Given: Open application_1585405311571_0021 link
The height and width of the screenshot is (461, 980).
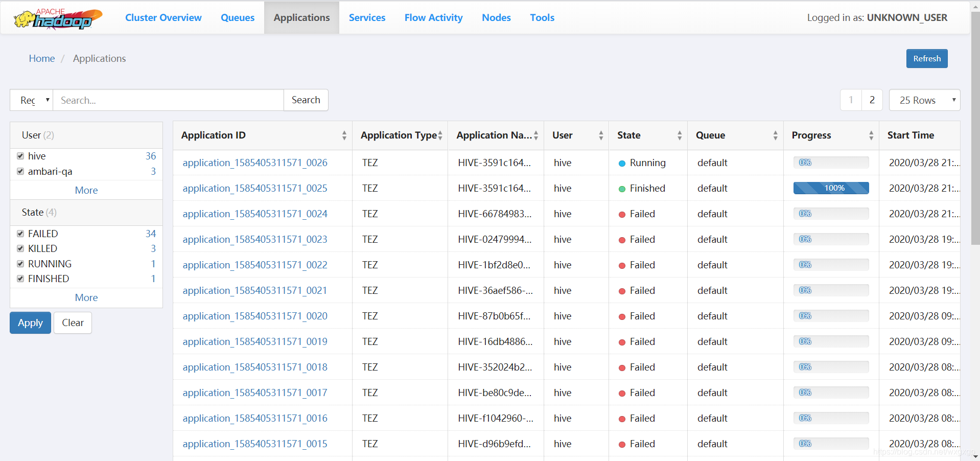Looking at the screenshot, I should tap(255, 291).
